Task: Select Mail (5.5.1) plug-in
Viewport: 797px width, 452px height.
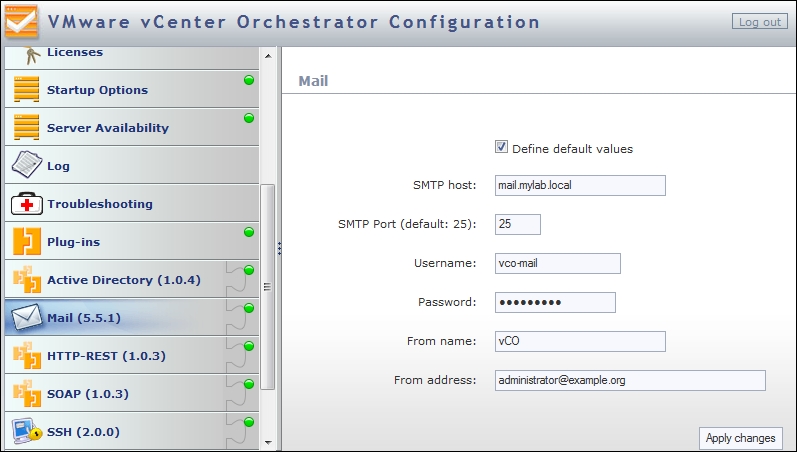Action: 132,317
